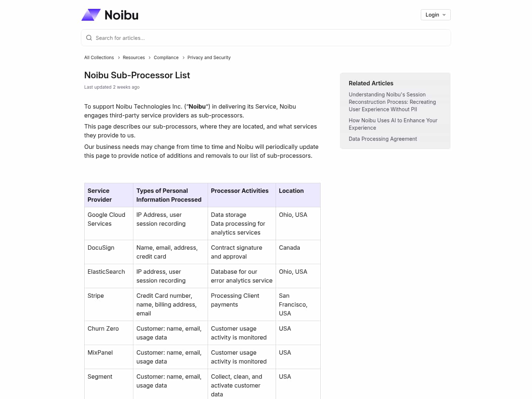The height and width of the screenshot is (399, 532).
Task: Click the Noibu wordmark text in header
Action: click(122, 15)
